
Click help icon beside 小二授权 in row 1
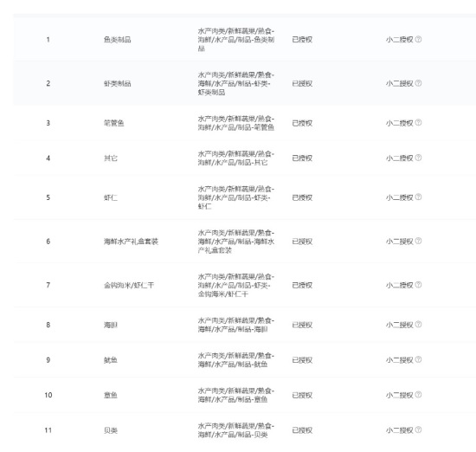click(x=418, y=39)
